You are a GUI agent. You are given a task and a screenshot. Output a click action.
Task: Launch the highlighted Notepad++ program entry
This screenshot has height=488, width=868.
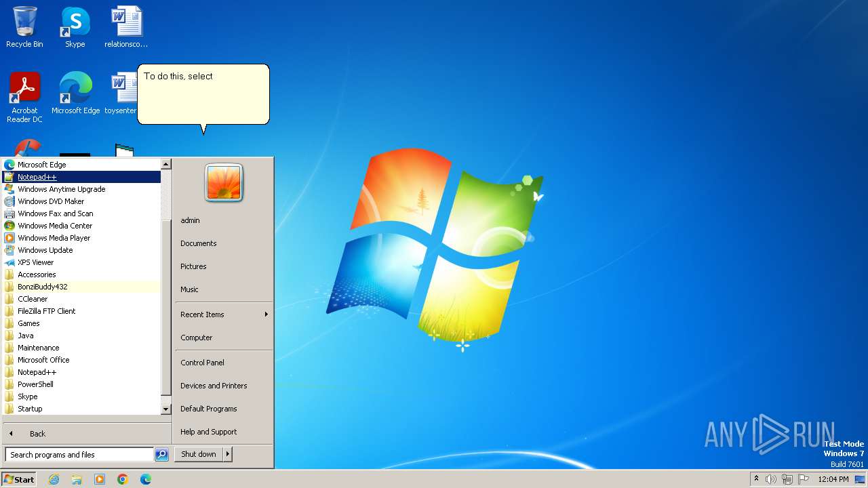pyautogui.click(x=81, y=177)
